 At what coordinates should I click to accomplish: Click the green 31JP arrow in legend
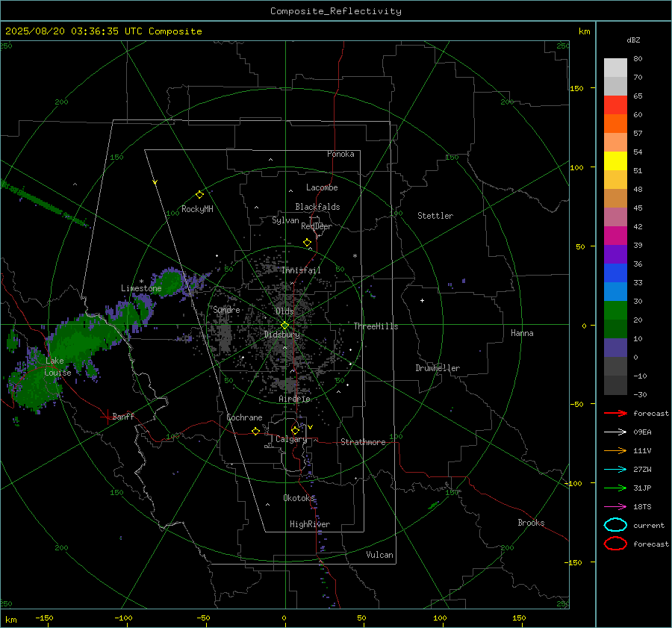(x=615, y=488)
